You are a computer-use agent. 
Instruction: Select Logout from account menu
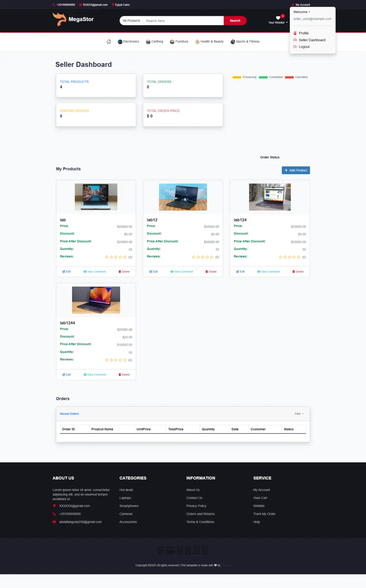[x=304, y=46]
